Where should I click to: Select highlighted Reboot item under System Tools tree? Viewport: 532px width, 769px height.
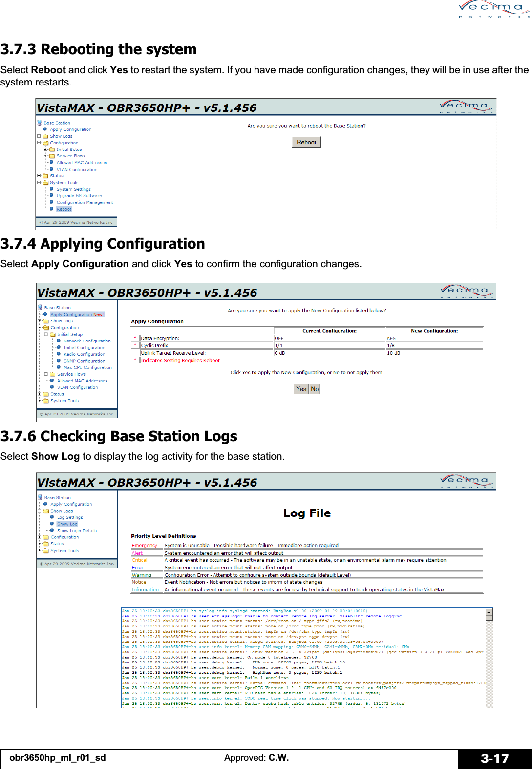click(x=64, y=209)
